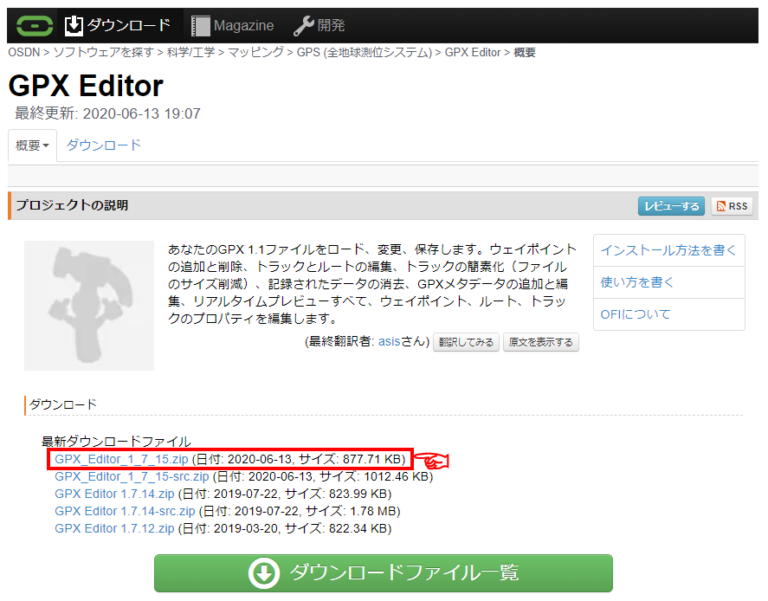Click the green download arrow circle icon

pos(263,573)
